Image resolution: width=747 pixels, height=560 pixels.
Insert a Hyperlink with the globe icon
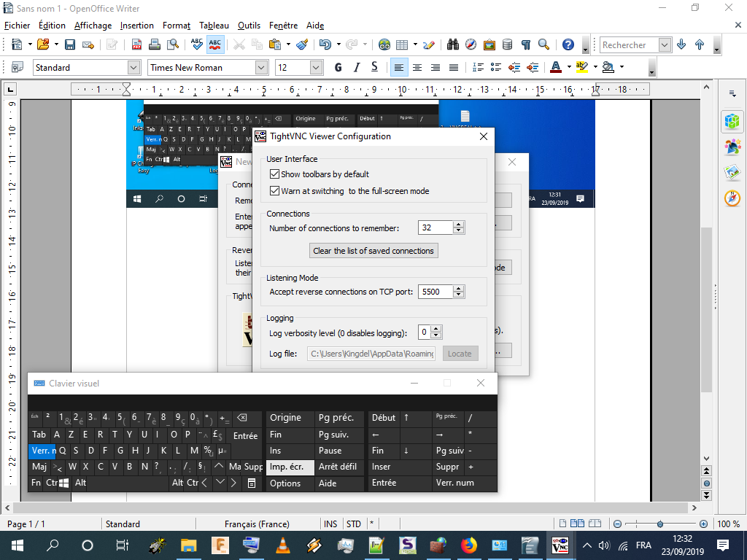384,44
